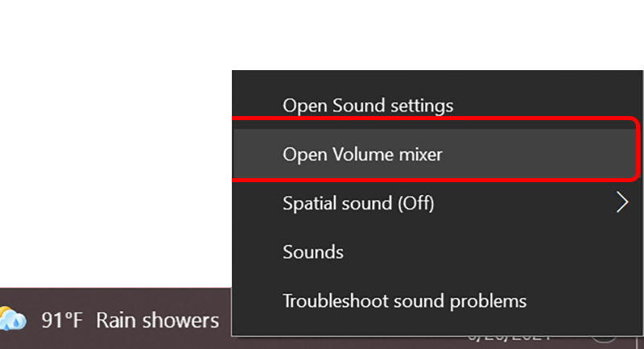Click the partially hidden taskbar date
This screenshot has width=644, height=349.
click(x=510, y=339)
